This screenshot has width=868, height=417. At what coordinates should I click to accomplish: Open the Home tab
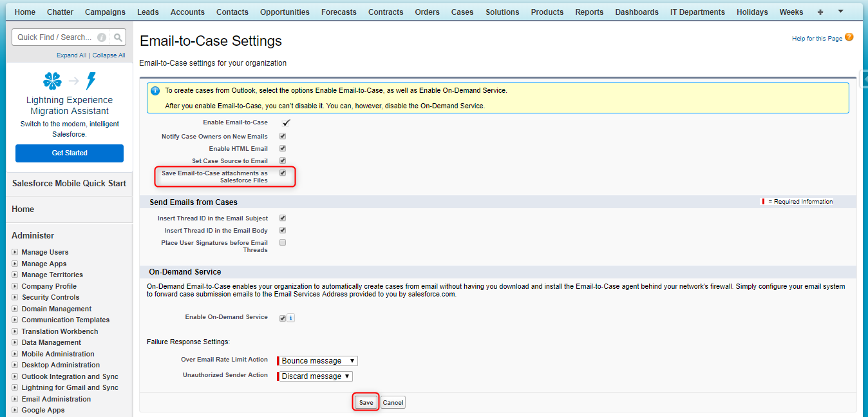[x=25, y=12]
